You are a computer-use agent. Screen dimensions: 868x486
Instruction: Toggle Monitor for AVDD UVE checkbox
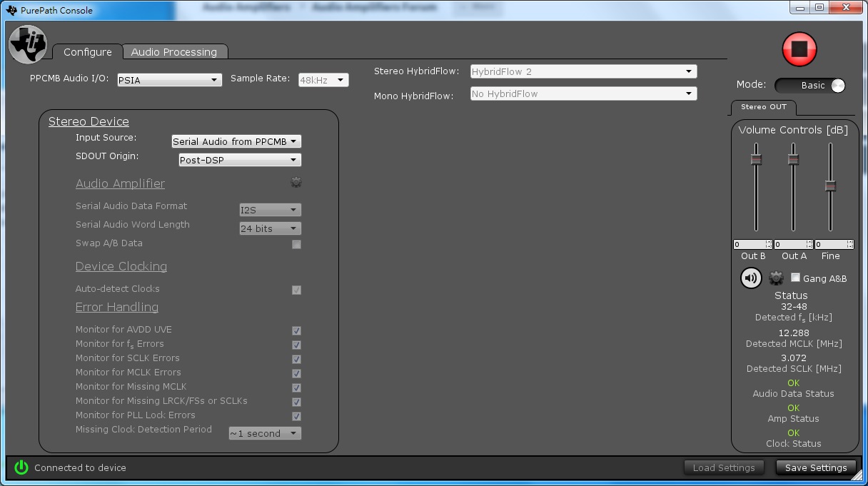[x=296, y=330]
